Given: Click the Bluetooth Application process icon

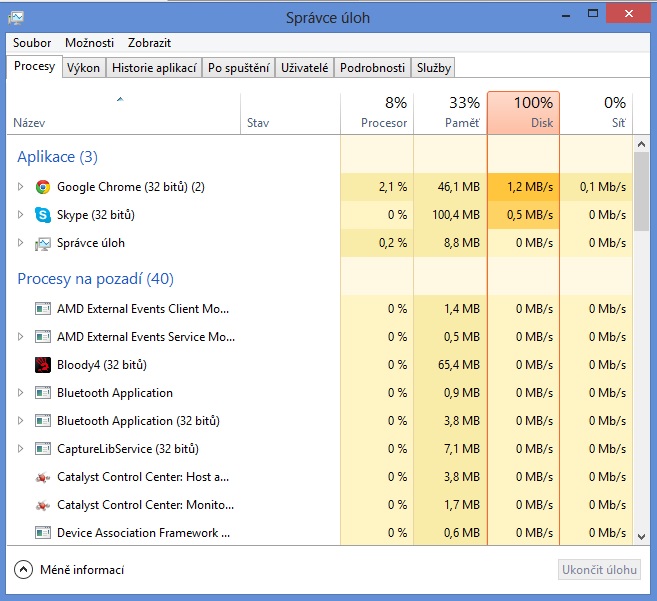Looking at the screenshot, I should pos(43,393).
